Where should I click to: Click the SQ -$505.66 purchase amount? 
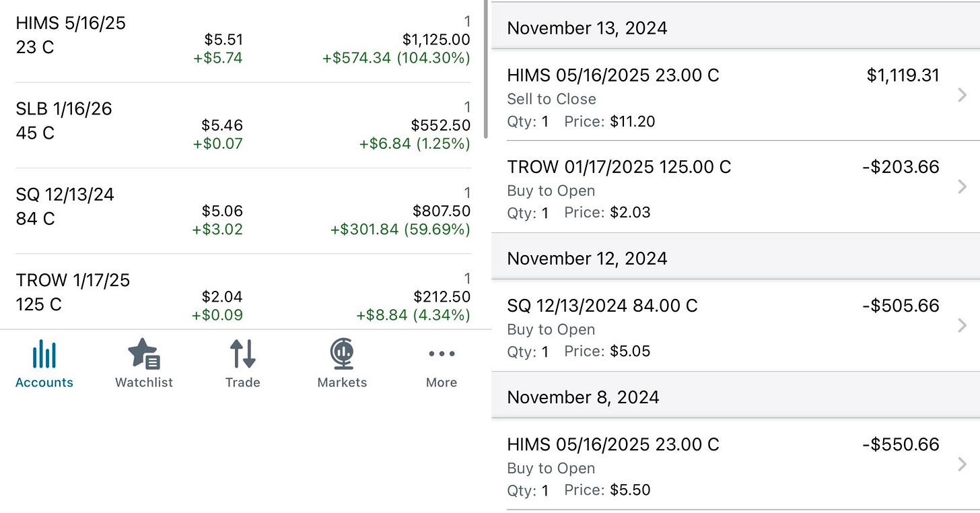coord(901,306)
